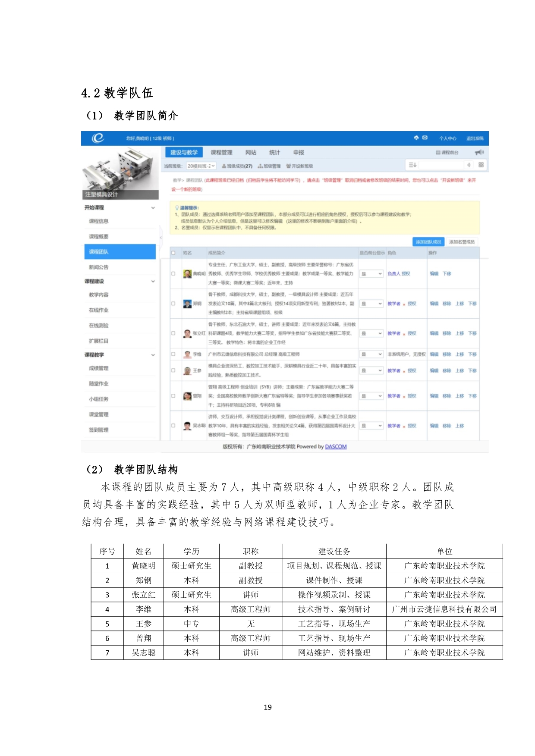Switch to 统计 tab

click(x=274, y=152)
